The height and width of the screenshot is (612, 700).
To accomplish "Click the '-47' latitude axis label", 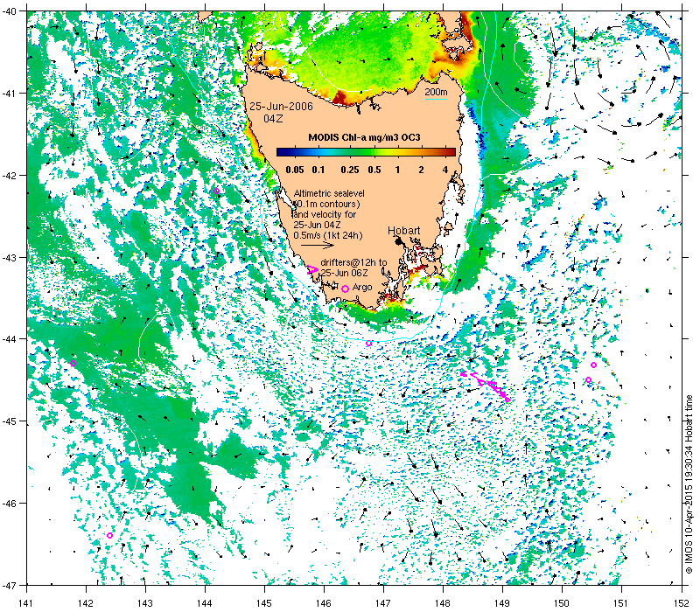I will (8, 585).
